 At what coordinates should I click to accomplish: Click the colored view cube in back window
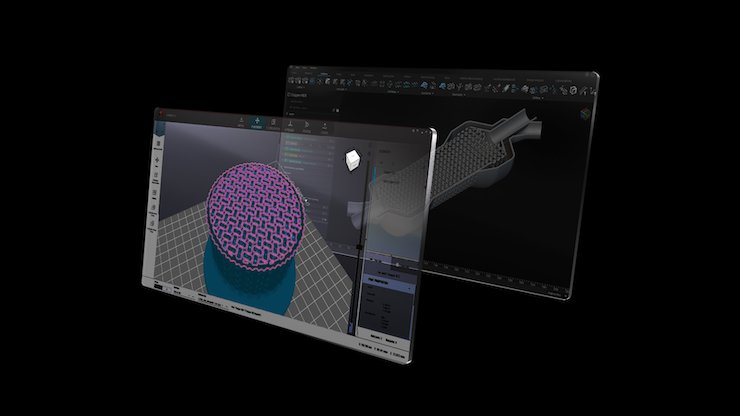[582, 114]
